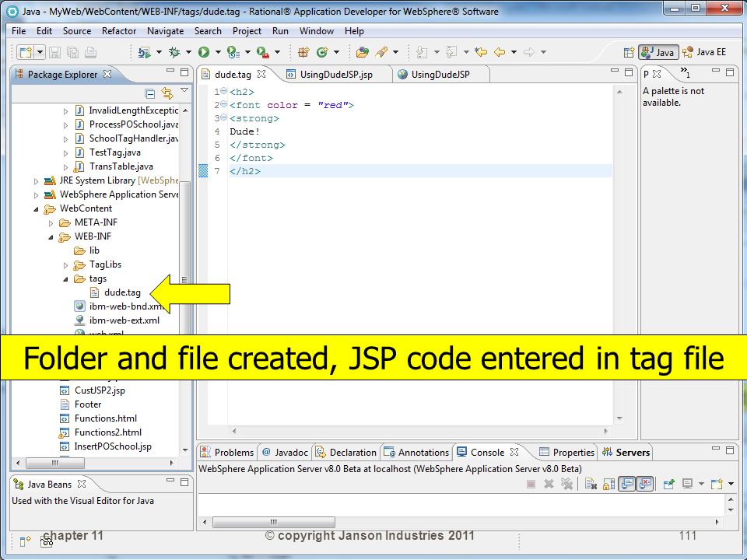This screenshot has width=747, height=560.
Task: Click Collapse All in Package Explorer
Action: tap(149, 93)
